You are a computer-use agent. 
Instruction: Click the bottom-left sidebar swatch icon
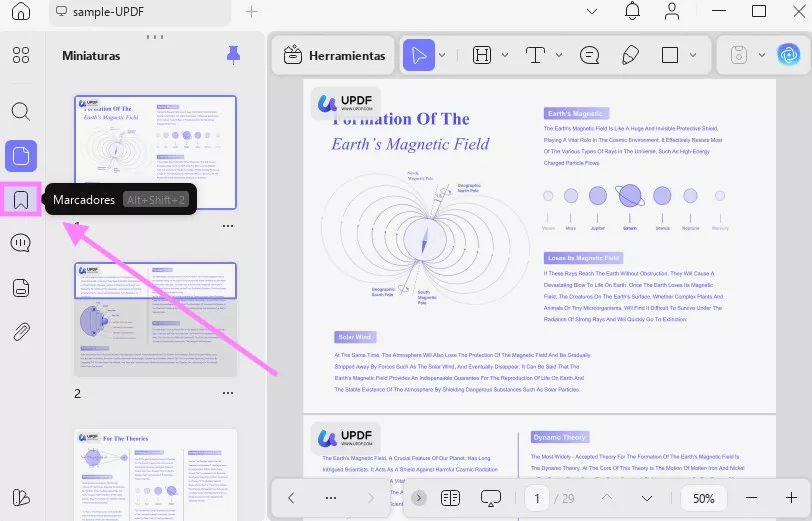coord(21,497)
